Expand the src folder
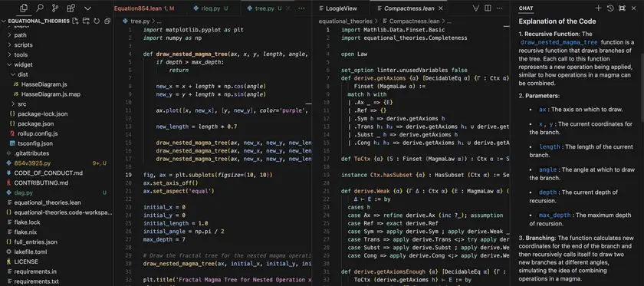This screenshot has width=644, height=286. [x=57, y=104]
